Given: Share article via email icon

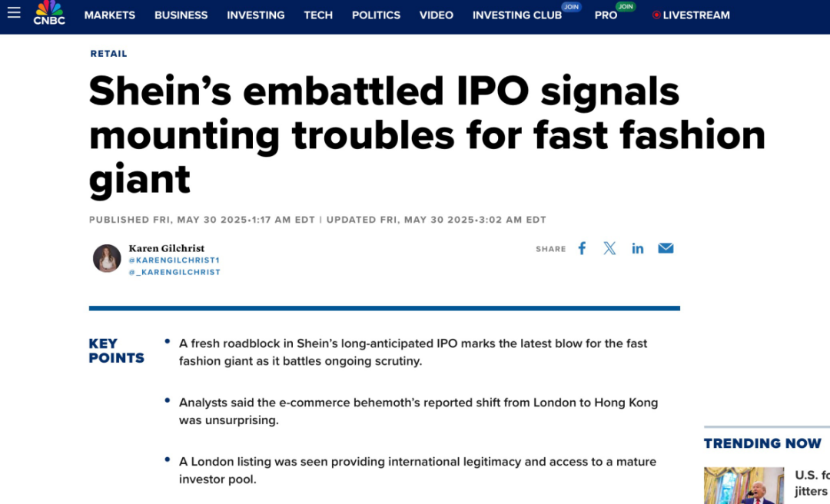Looking at the screenshot, I should 666,248.
